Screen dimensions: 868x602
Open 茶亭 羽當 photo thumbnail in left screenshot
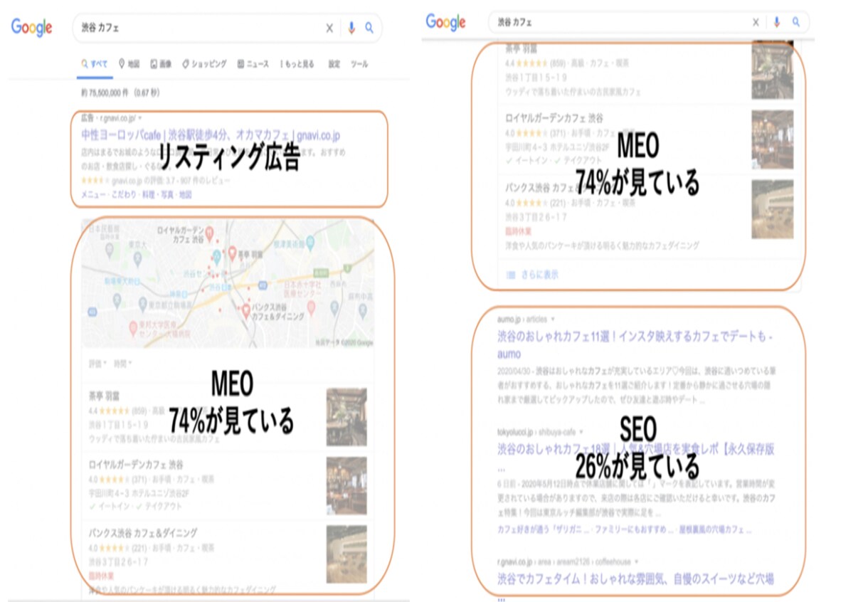click(346, 416)
